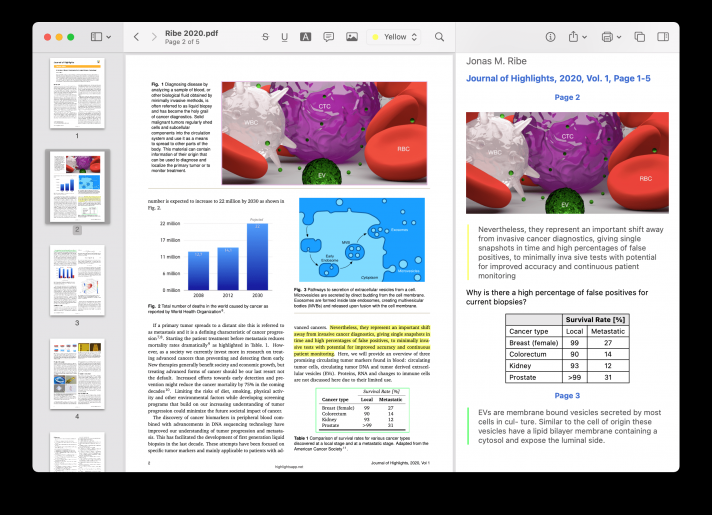
Task: Expand the print options chevron
Action: click(x=619, y=37)
